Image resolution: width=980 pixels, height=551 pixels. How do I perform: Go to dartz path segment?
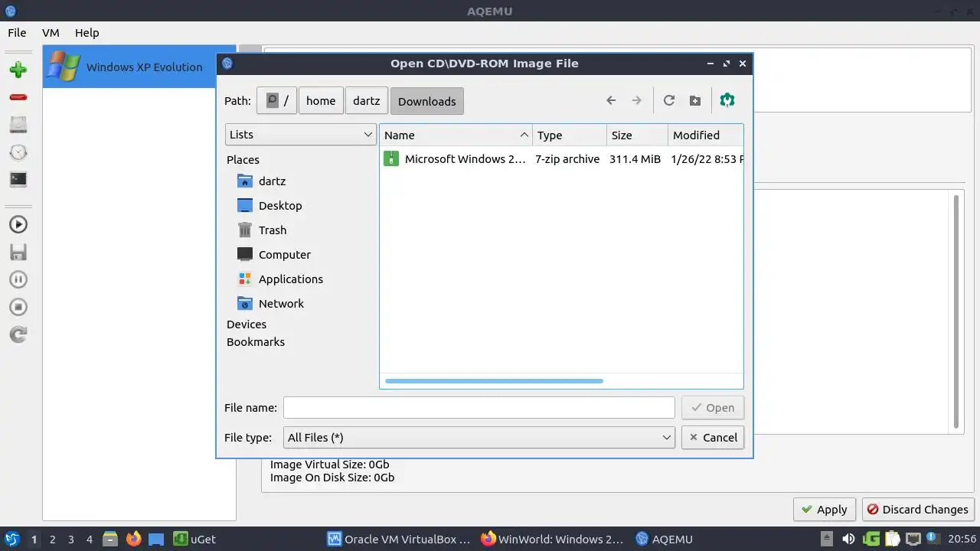click(366, 100)
